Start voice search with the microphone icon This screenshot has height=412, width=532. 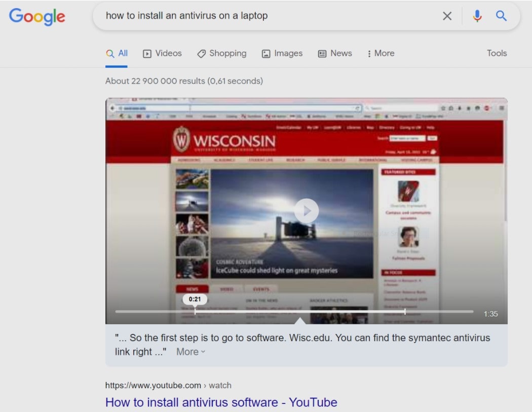click(477, 16)
